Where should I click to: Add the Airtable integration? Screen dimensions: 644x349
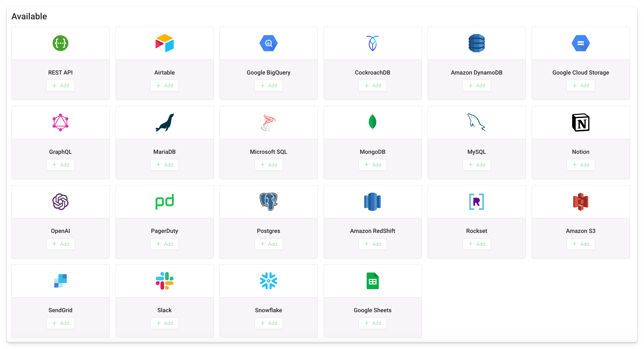tap(164, 85)
